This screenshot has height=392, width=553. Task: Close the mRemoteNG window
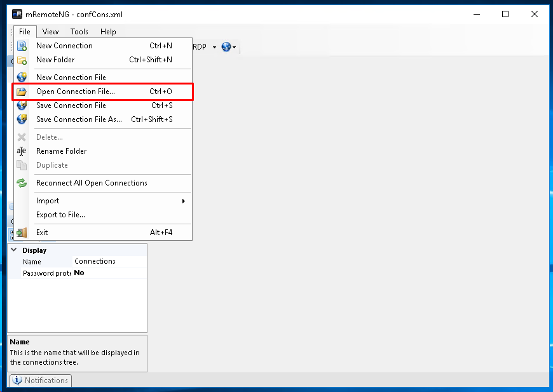[x=535, y=14]
